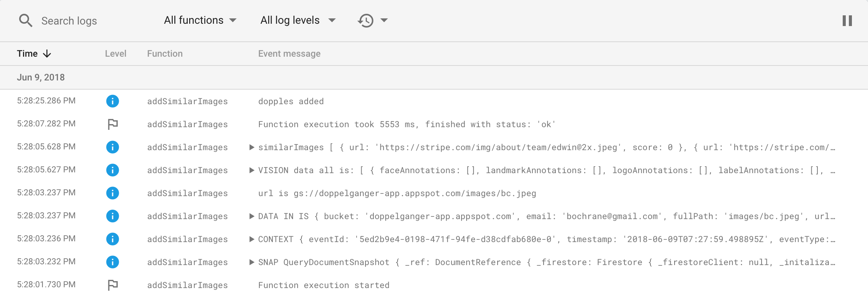The width and height of the screenshot is (868, 298).
Task: Open the All functions dropdown
Action: (x=200, y=20)
